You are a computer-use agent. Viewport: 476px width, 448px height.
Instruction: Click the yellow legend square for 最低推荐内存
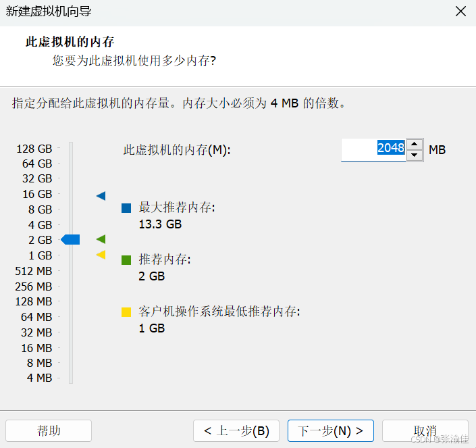click(x=126, y=312)
